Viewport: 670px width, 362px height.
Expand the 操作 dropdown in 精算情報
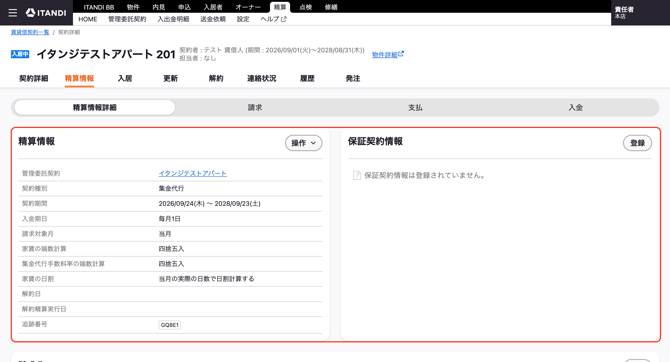tap(303, 143)
